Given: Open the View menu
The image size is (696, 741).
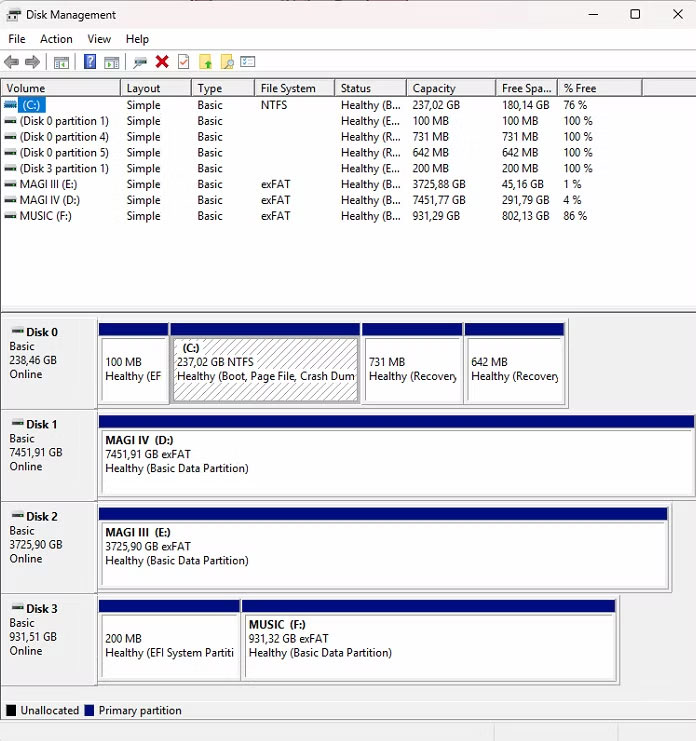Looking at the screenshot, I should pyautogui.click(x=99, y=39).
